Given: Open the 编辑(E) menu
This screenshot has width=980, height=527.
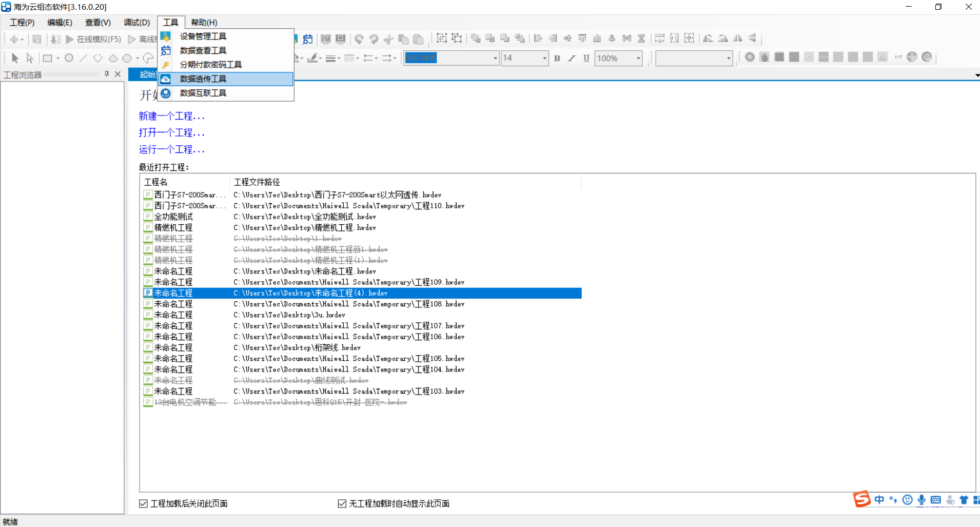Looking at the screenshot, I should (60, 23).
